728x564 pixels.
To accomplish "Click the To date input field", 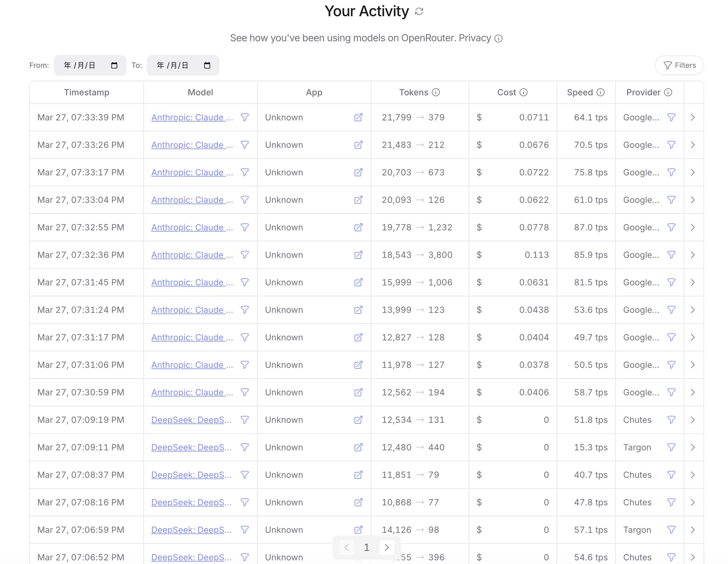I will 183,65.
